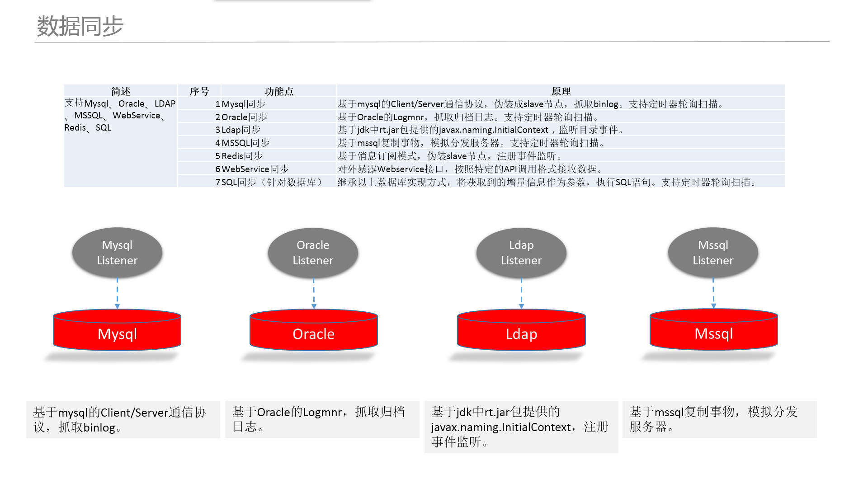Click the 原理 table header
The height and width of the screenshot is (488, 868).
click(x=561, y=91)
